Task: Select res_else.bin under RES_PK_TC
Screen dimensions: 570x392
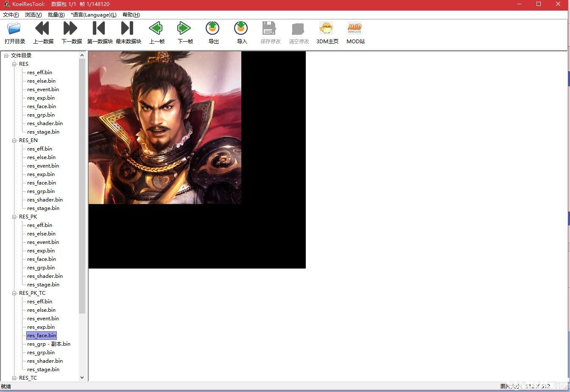Action: [x=42, y=310]
